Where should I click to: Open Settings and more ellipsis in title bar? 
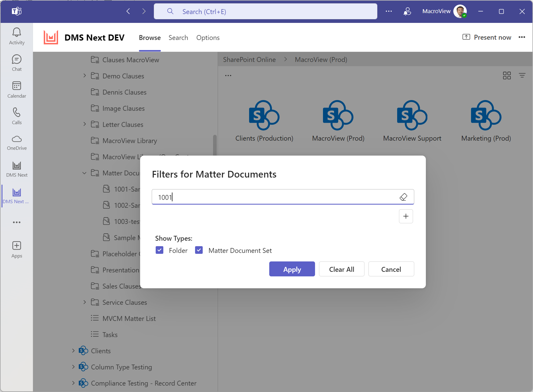(x=389, y=11)
